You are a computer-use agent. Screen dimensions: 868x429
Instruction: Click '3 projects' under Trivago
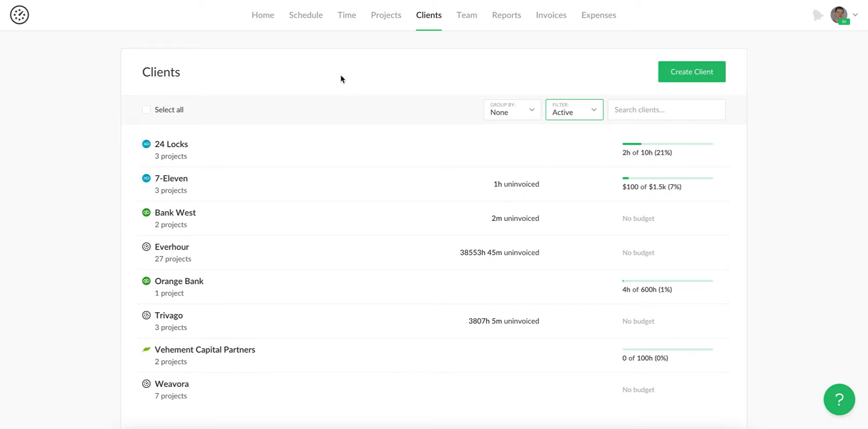pos(171,327)
